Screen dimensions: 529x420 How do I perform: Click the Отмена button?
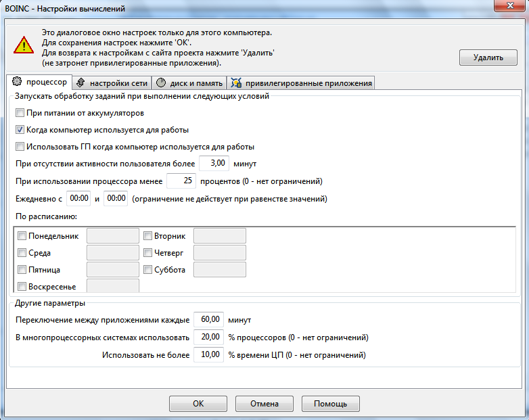(264, 404)
